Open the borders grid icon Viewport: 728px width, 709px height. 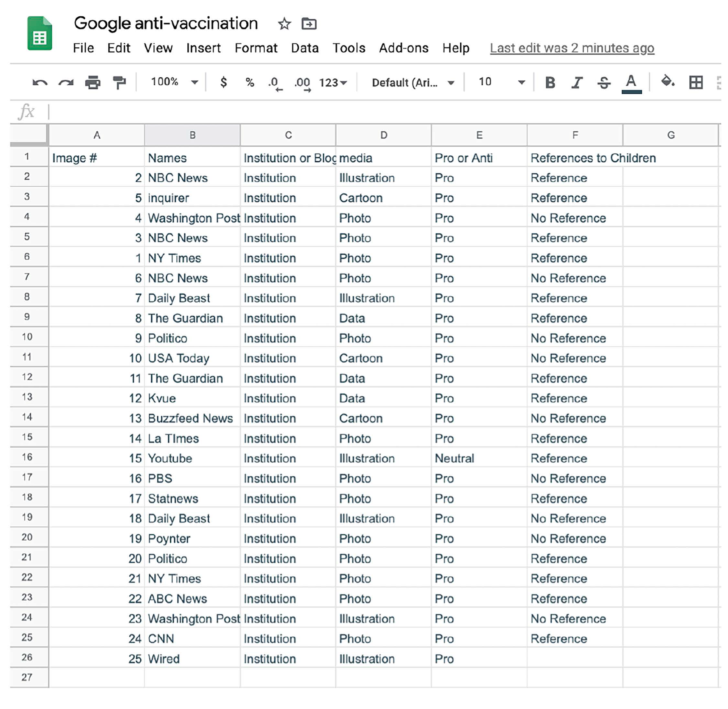(696, 82)
